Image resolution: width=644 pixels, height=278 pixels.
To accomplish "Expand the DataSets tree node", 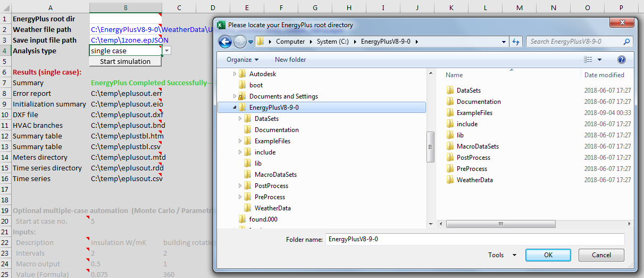I will pos(240,119).
